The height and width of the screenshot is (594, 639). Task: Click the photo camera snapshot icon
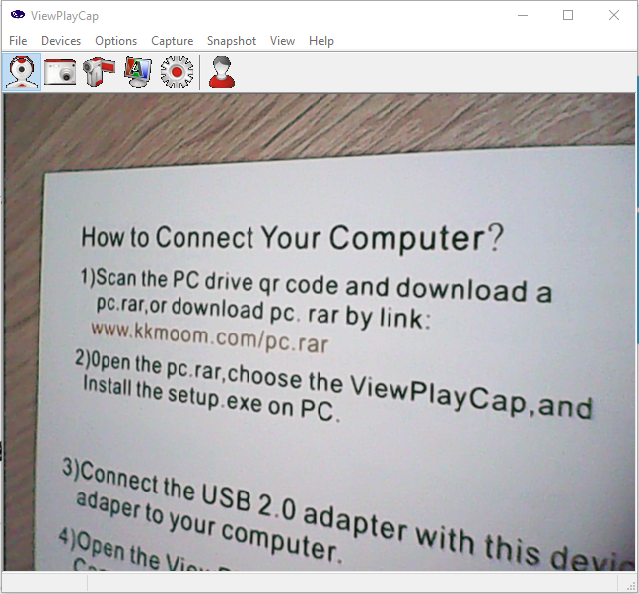coord(60,72)
